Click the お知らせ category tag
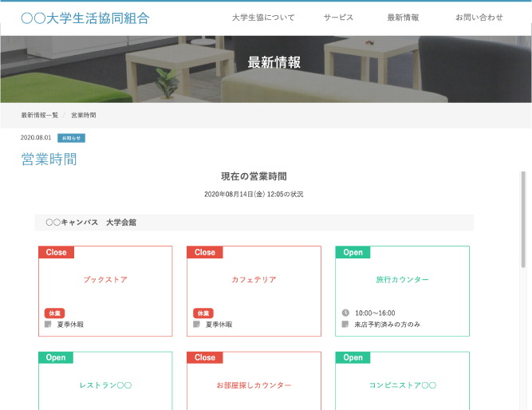The width and height of the screenshot is (532, 410). pyautogui.click(x=71, y=138)
